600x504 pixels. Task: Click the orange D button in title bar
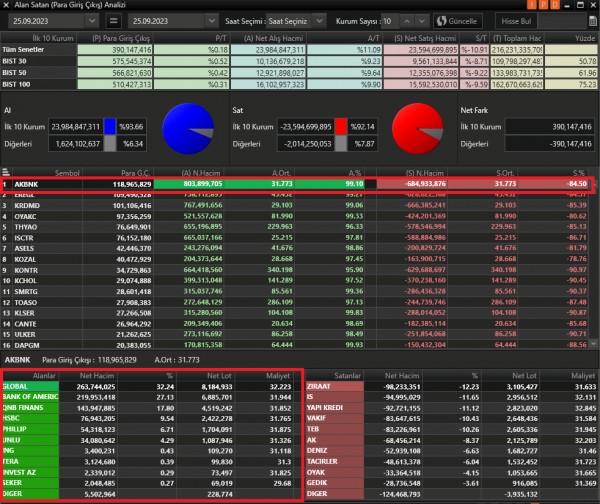coord(555,5)
